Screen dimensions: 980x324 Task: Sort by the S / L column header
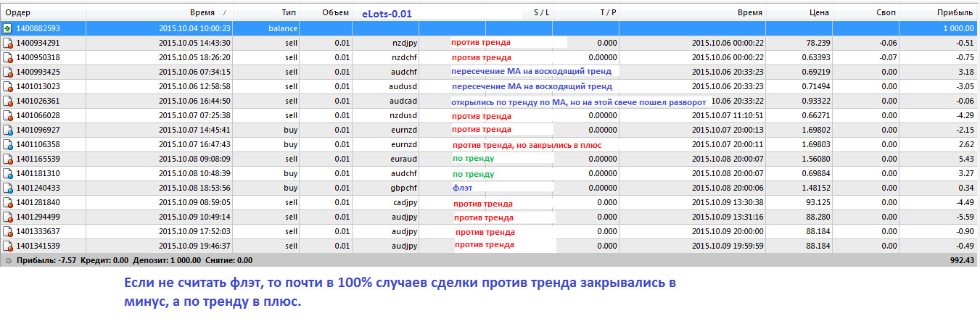point(541,13)
